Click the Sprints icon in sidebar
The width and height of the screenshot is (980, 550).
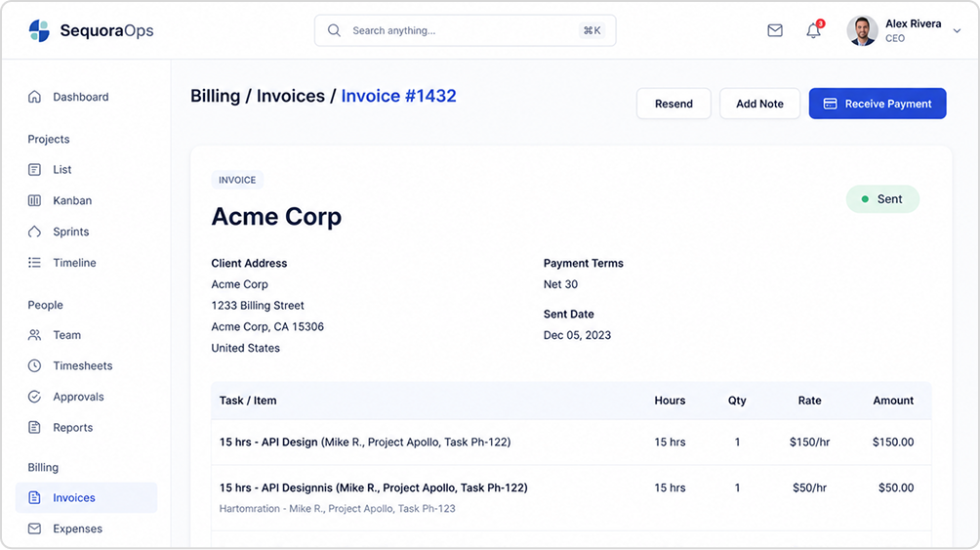coord(34,232)
